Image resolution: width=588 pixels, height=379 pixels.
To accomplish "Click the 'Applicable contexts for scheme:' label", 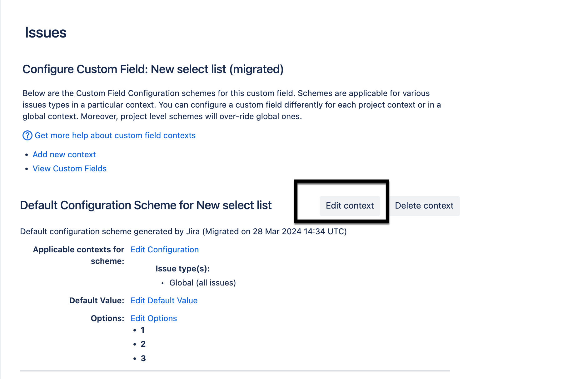I will click(x=78, y=255).
